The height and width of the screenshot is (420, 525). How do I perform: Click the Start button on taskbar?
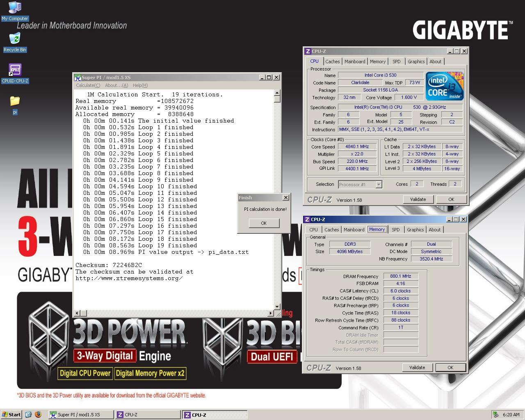pyautogui.click(x=11, y=414)
